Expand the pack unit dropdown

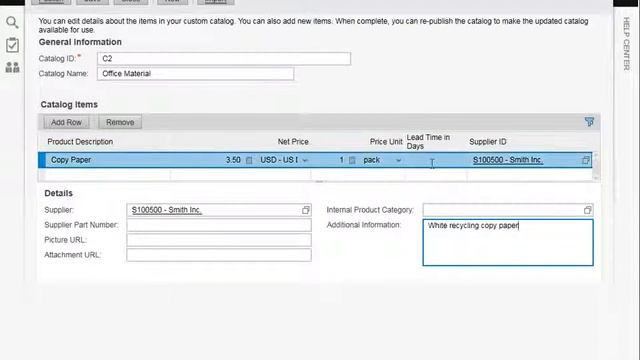pos(398,160)
